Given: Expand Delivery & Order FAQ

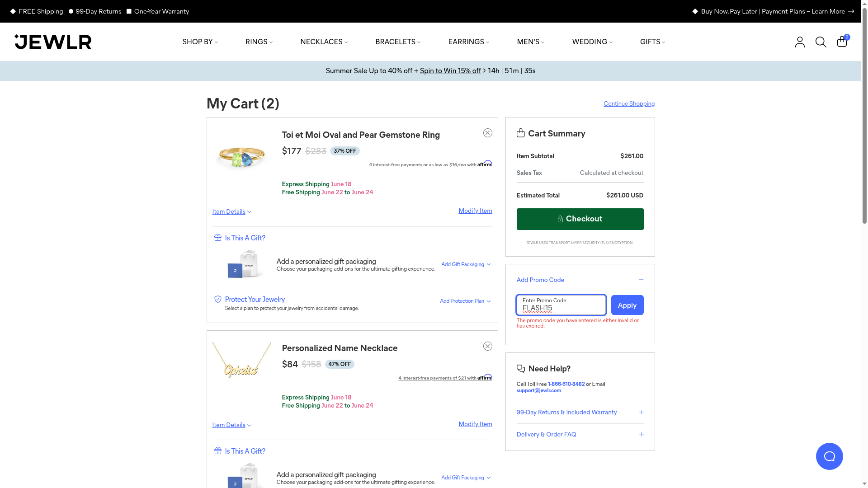Looking at the screenshot, I should coord(580,434).
